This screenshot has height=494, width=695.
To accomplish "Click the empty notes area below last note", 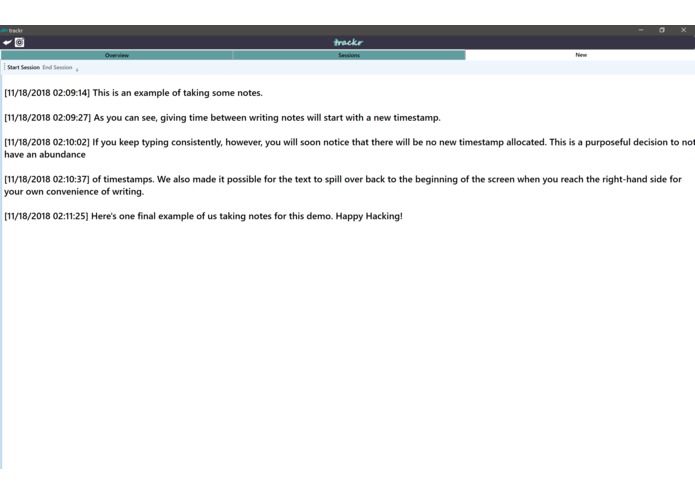I will click(348, 346).
